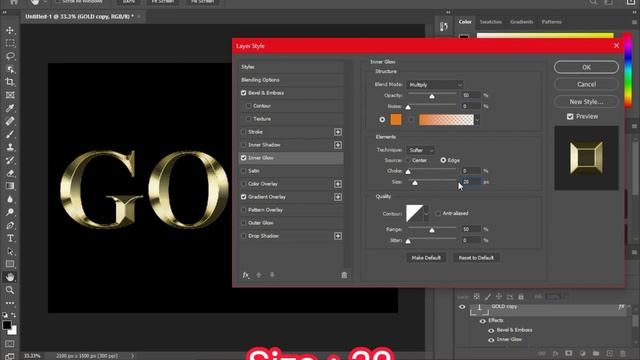Uncheck the Bevel & Emboss effect
The width and height of the screenshot is (640, 360).
pyautogui.click(x=244, y=93)
